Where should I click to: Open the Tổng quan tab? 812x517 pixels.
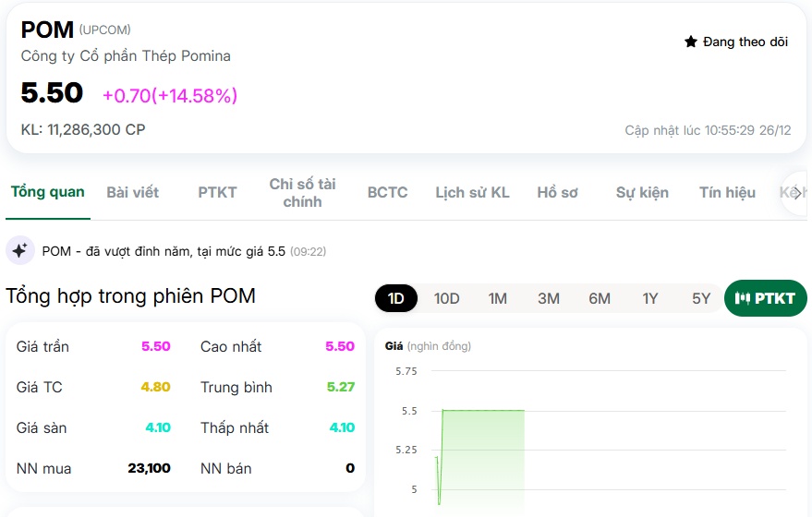tap(48, 192)
